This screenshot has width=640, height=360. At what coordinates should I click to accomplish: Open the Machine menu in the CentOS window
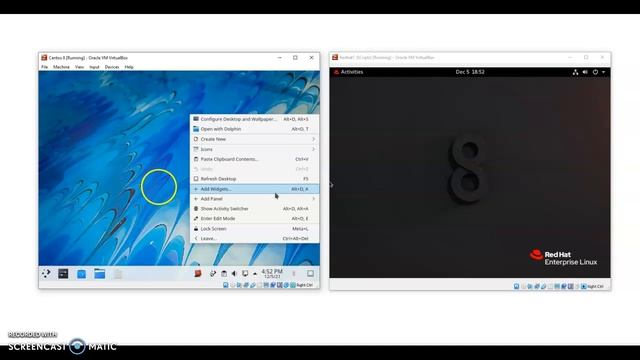point(61,67)
